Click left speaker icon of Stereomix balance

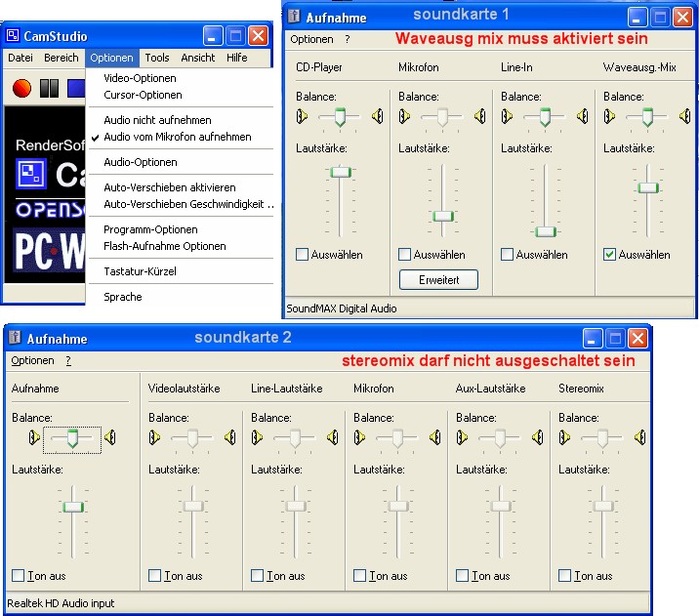coord(565,437)
